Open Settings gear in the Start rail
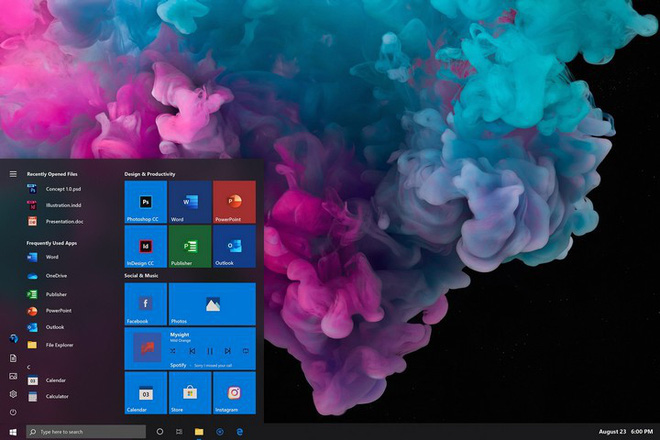 pyautogui.click(x=13, y=394)
